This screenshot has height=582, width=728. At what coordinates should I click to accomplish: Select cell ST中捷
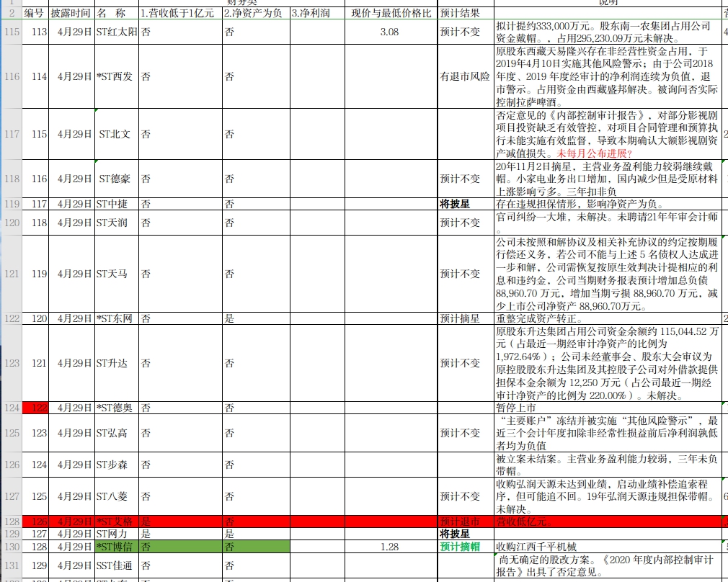[117, 204]
